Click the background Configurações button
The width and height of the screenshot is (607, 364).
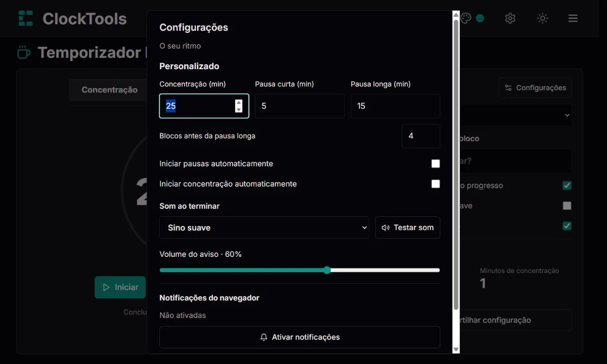[x=535, y=88]
